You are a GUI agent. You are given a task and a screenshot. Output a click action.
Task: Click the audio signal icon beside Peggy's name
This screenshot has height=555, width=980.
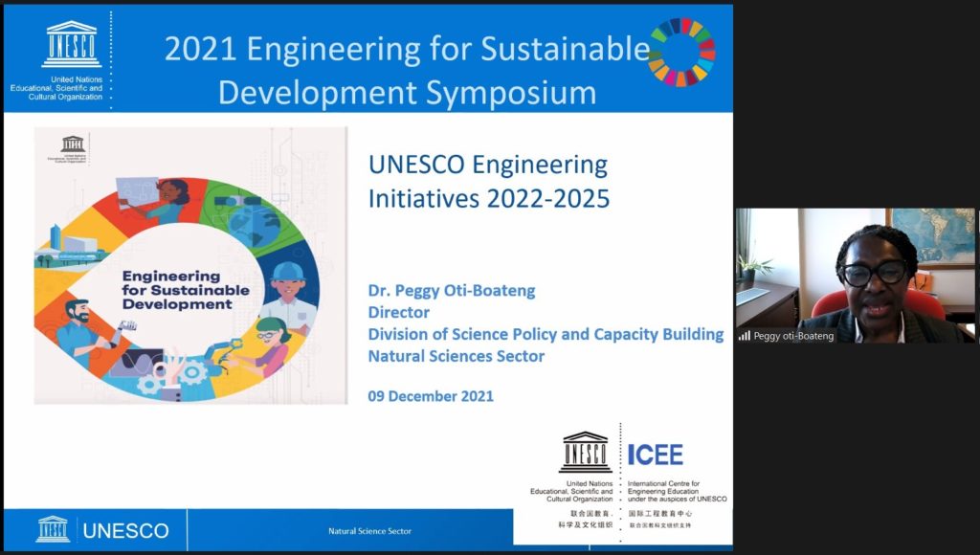(x=744, y=336)
